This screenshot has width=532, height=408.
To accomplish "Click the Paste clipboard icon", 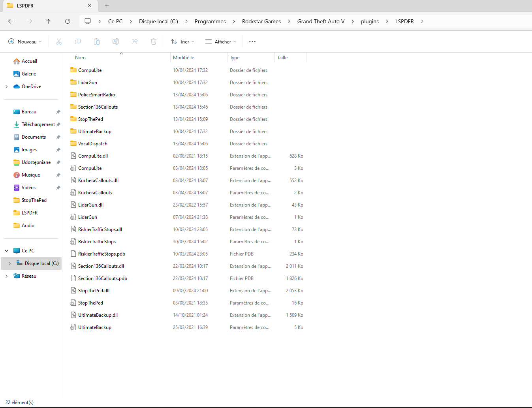I will coord(97,41).
